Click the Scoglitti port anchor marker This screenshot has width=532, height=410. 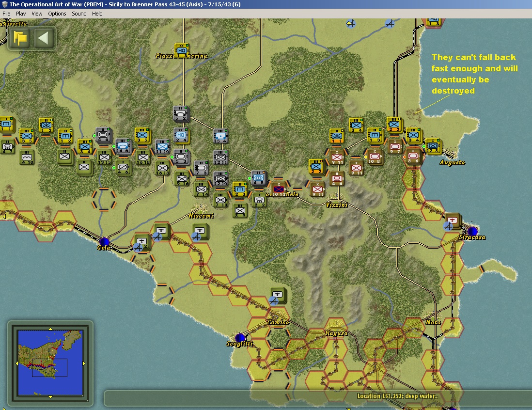coord(240,337)
